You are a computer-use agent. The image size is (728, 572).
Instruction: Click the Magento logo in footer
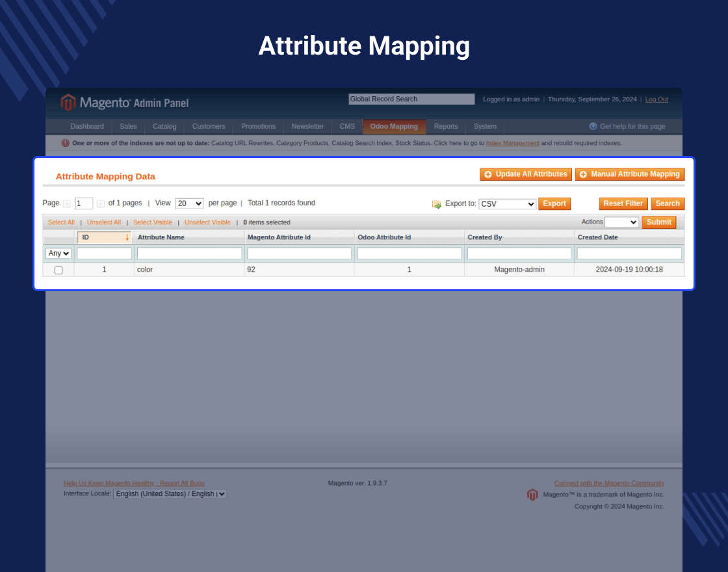532,495
